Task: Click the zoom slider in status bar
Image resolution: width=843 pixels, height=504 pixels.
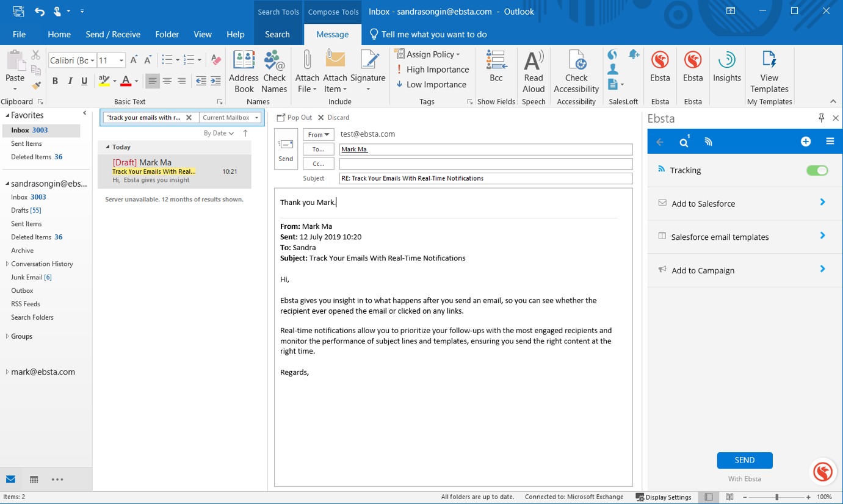Action: (x=776, y=497)
